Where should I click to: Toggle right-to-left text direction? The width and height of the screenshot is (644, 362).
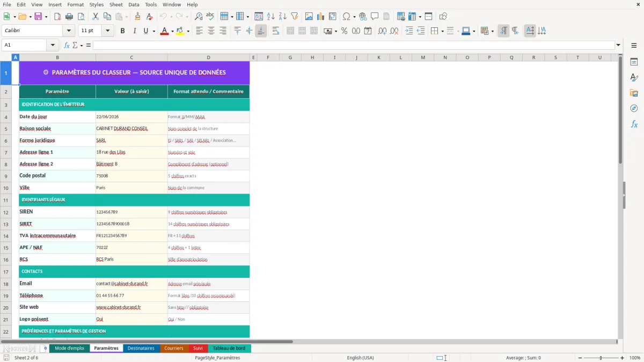(515, 31)
